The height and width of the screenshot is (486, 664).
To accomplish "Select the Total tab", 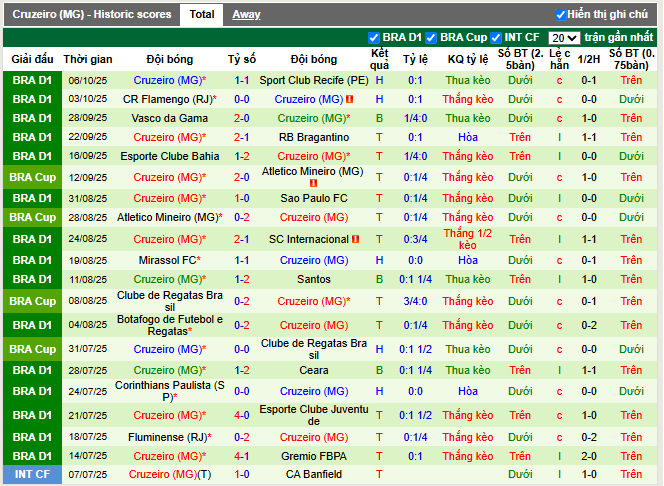I will (x=202, y=15).
